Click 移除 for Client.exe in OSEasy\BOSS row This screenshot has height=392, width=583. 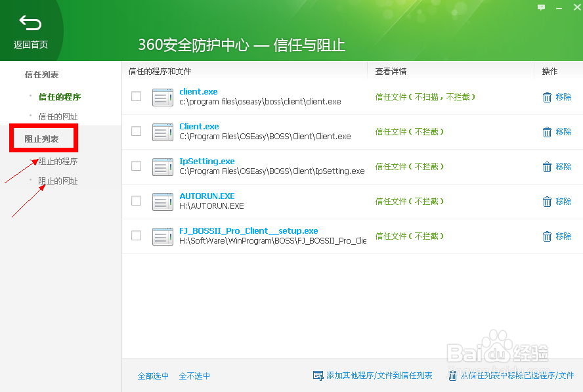[563, 132]
